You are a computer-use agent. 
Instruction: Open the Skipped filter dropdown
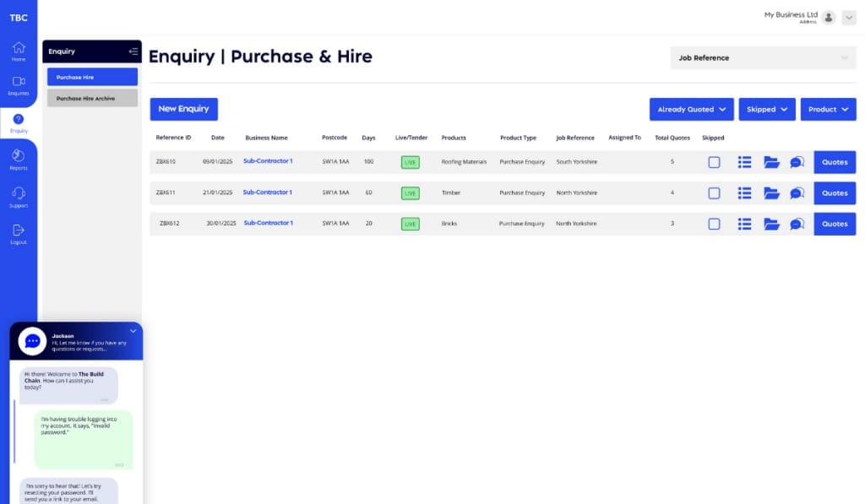[767, 110]
